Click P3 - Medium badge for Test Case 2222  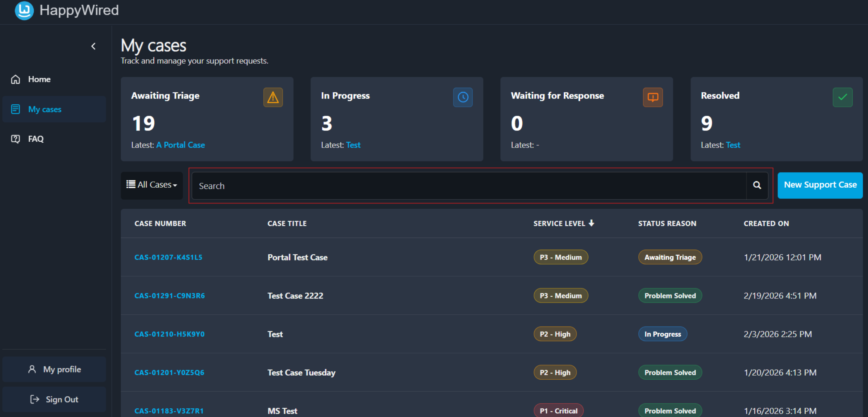coord(561,296)
